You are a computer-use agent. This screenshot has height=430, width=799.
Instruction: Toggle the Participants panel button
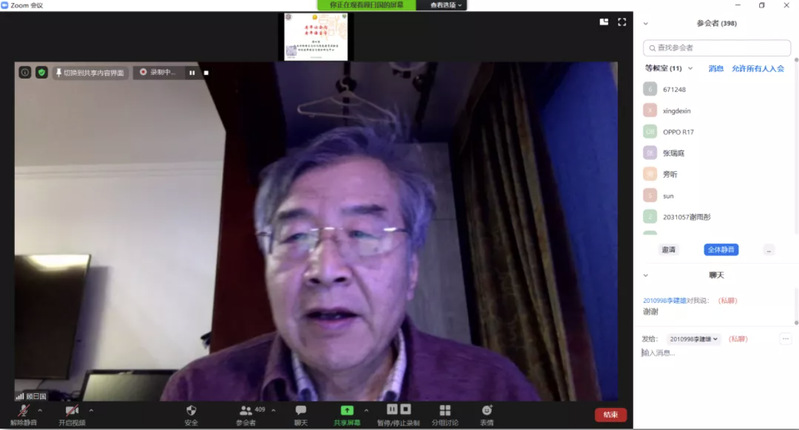(x=246, y=410)
